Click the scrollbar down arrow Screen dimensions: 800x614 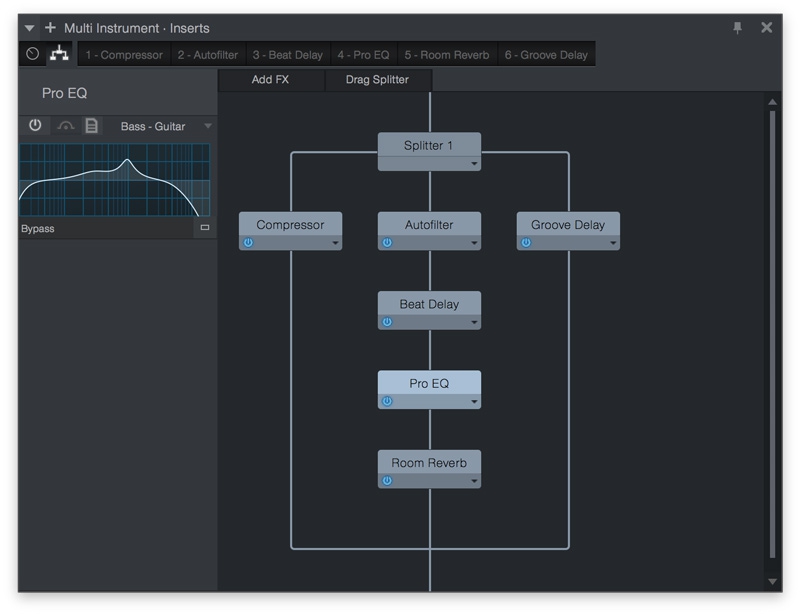(772, 581)
